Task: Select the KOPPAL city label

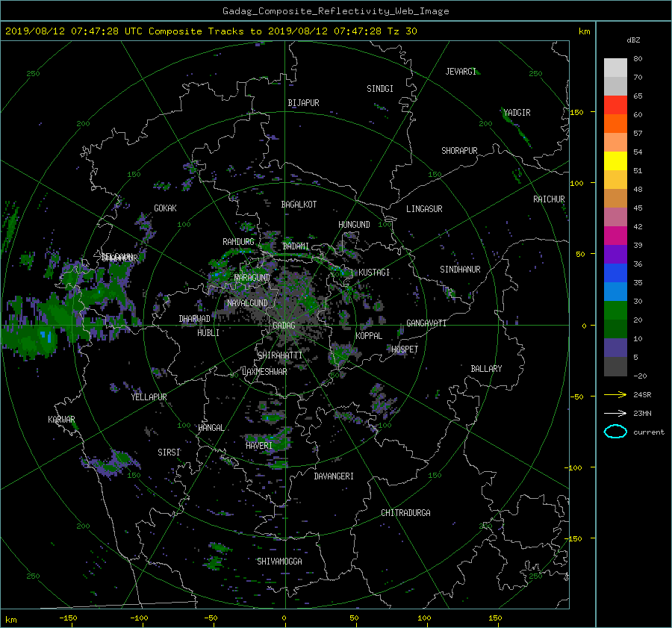Action: point(369,336)
